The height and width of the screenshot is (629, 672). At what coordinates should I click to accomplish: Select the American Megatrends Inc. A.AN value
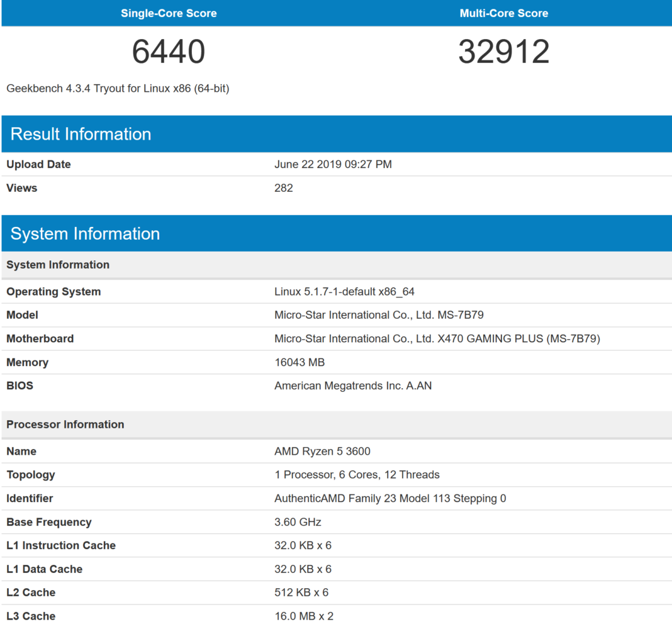tap(353, 386)
